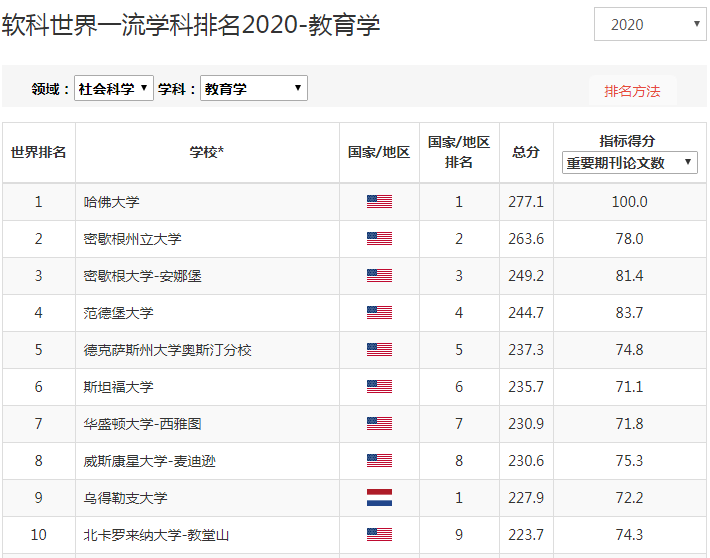Click total score 230.9
The image size is (710, 558).
pyautogui.click(x=526, y=423)
